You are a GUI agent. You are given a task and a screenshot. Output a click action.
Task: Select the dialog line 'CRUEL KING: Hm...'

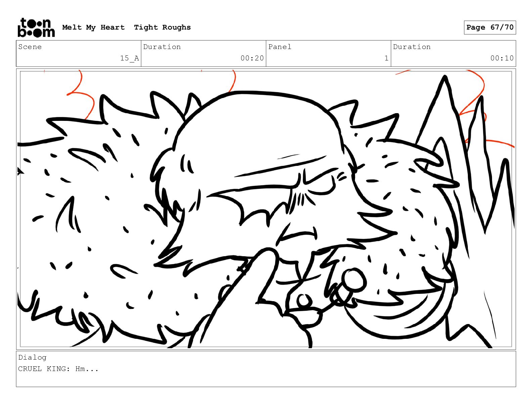[58, 369]
